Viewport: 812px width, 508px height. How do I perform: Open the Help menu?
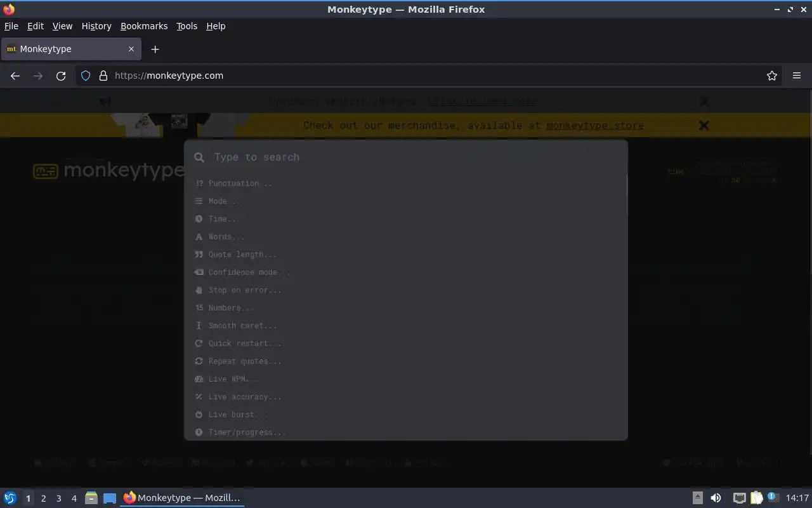click(216, 26)
